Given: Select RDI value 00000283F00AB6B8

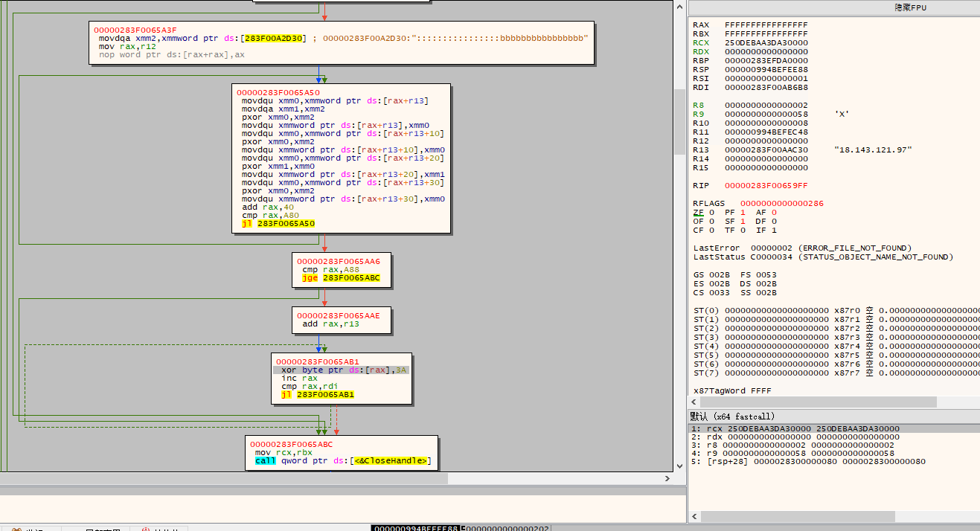Looking at the screenshot, I should pyautogui.click(x=766, y=87).
